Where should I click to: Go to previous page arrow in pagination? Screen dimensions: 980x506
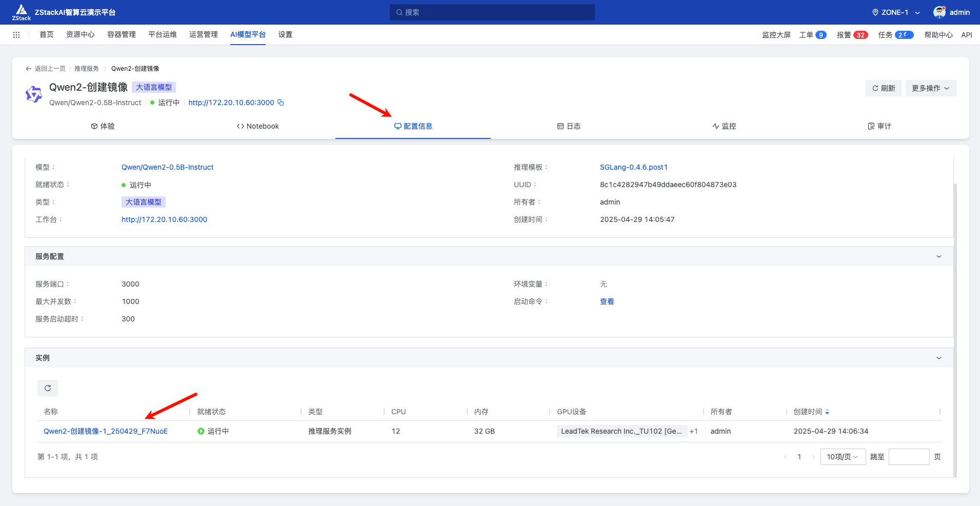(785, 457)
